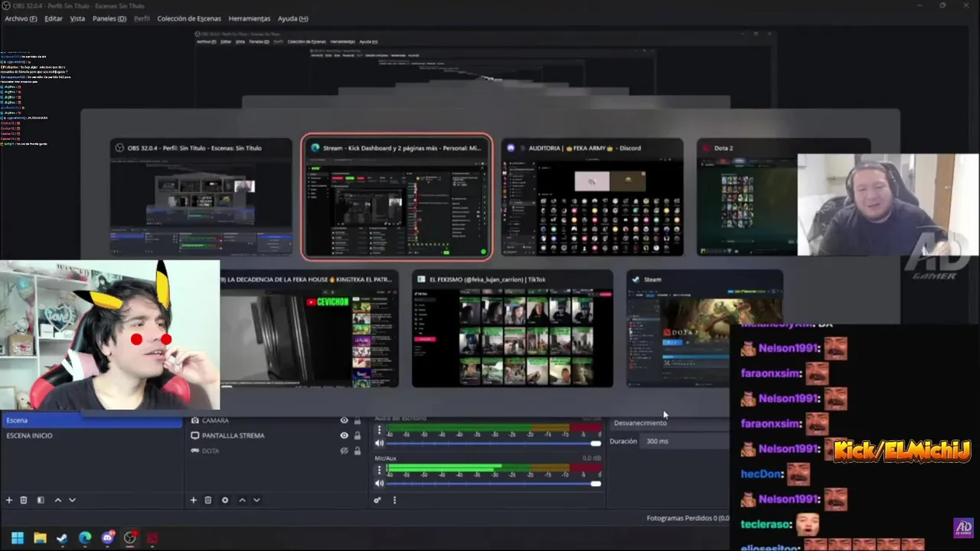Open audio mixer menu dots at bottom
This screenshot has height=551, width=980.
pyautogui.click(x=394, y=500)
